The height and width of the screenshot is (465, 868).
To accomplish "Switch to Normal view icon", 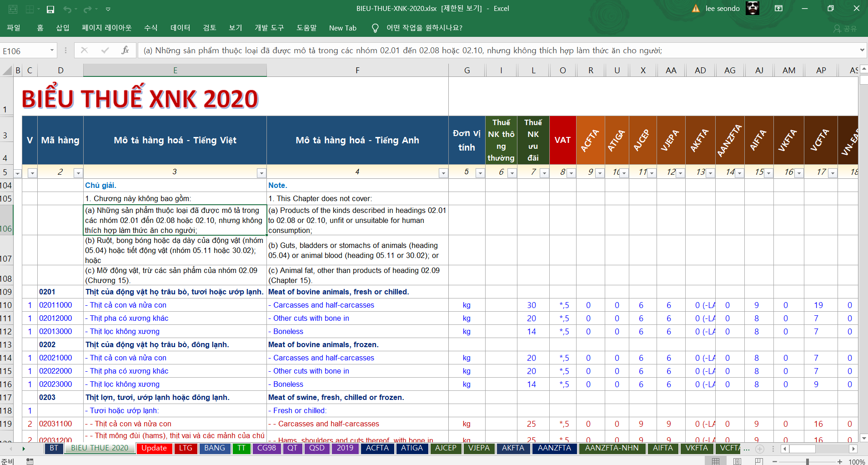I will click(716, 461).
